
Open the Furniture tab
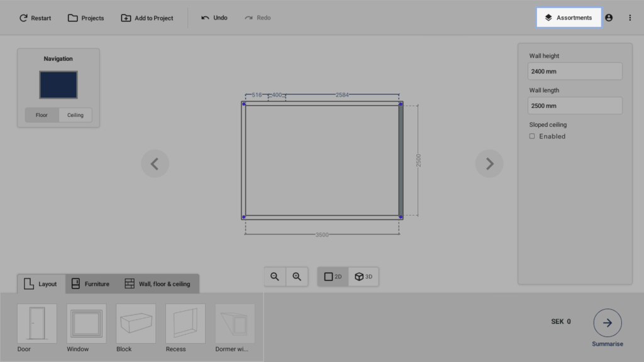tap(91, 283)
